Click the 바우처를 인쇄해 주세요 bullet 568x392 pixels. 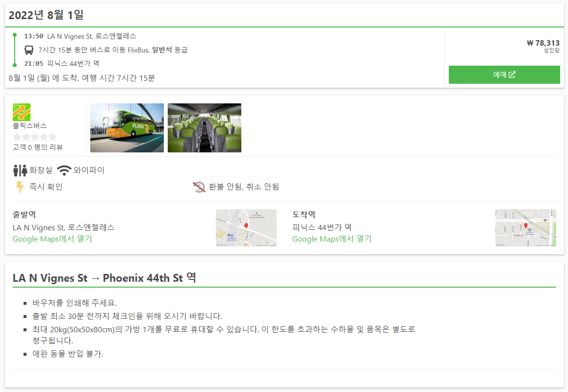click(75, 303)
